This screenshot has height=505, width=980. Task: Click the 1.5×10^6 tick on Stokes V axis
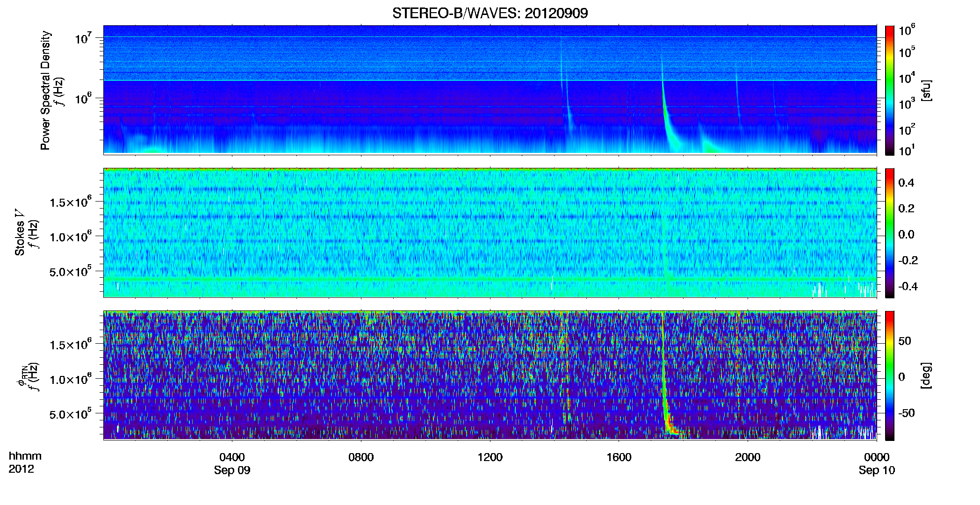coord(71,202)
